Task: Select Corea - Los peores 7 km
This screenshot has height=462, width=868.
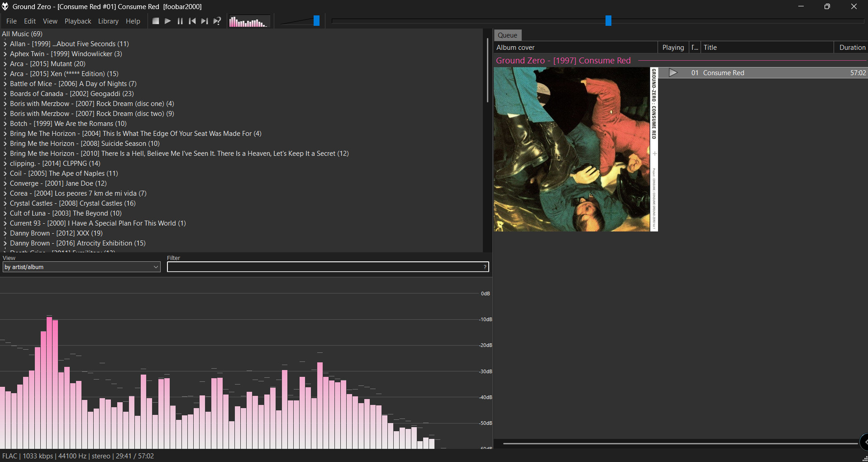Action: [x=78, y=193]
